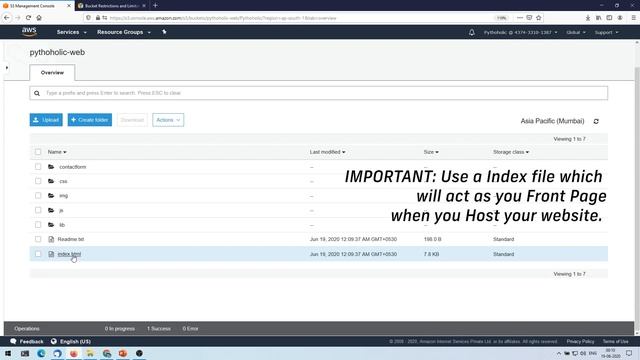Viewport: 640px width, 360px height.
Task: Change language via English (US)
Action: pos(71,341)
